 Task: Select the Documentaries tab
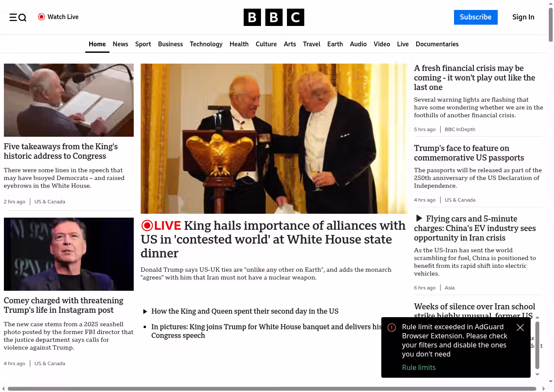coord(437,44)
